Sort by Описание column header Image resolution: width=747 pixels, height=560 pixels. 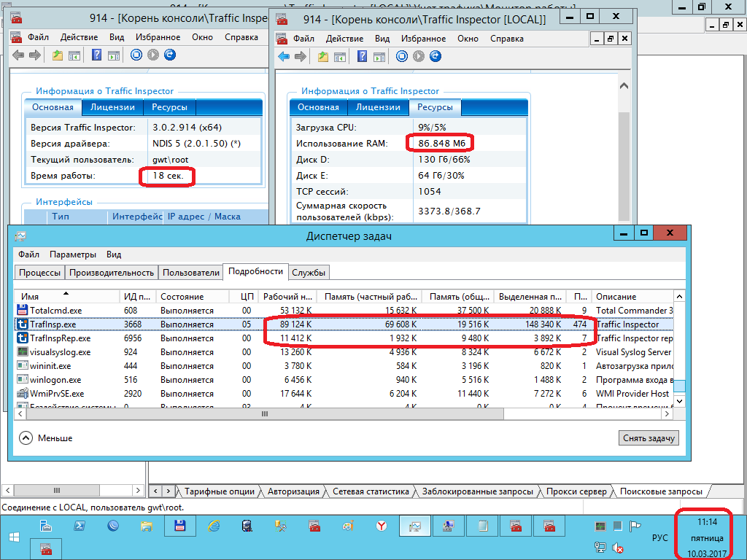[632, 296]
